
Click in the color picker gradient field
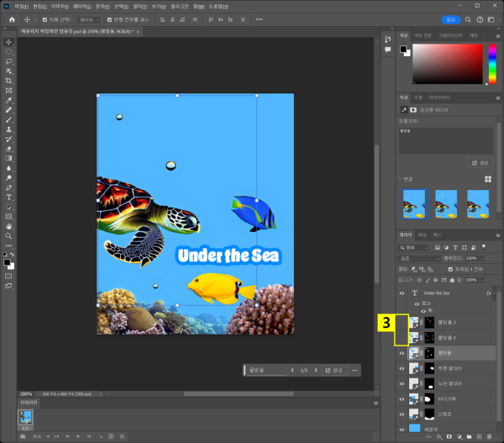coord(449,63)
